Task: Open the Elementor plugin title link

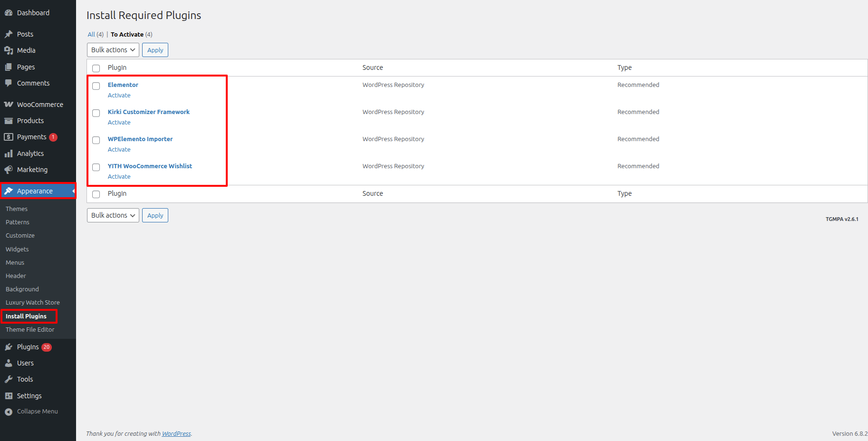Action: pos(123,85)
